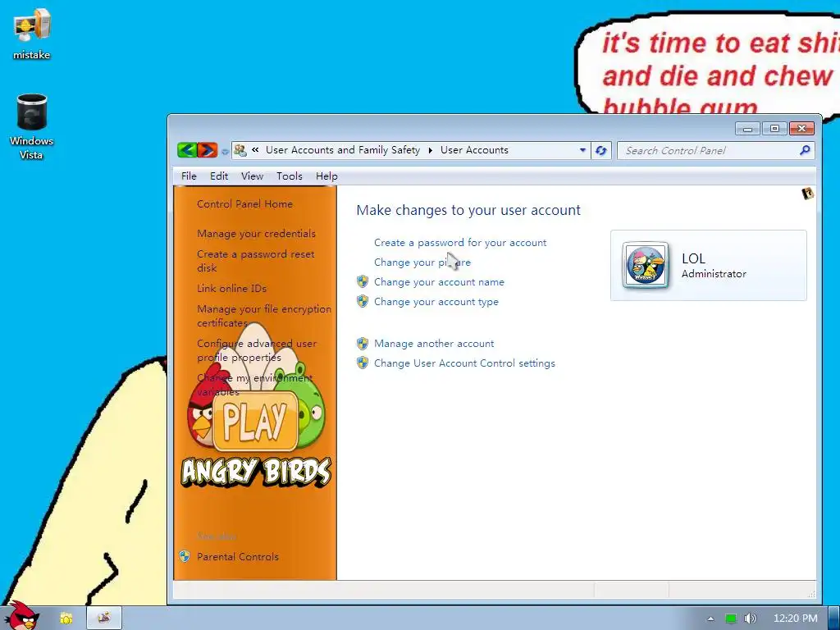The width and height of the screenshot is (840, 630).
Task: Click the LOL account picture
Action: 646,265
